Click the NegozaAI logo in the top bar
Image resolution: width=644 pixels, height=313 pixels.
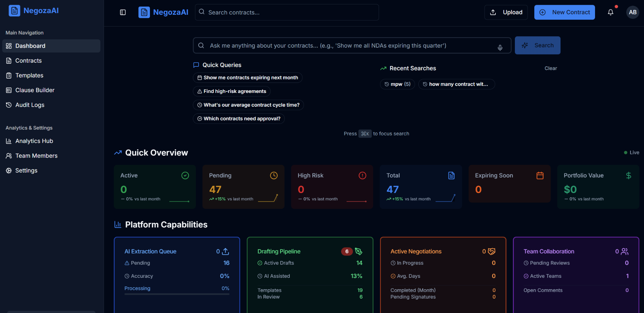[163, 12]
